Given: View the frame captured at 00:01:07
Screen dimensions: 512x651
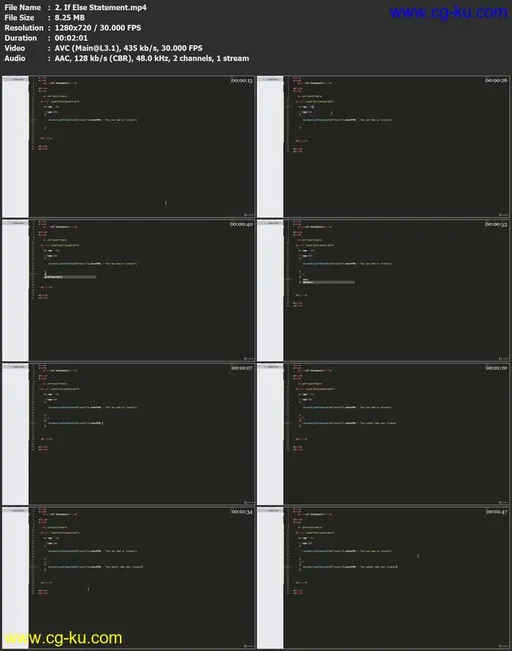Looking at the screenshot, I should click(128, 434).
